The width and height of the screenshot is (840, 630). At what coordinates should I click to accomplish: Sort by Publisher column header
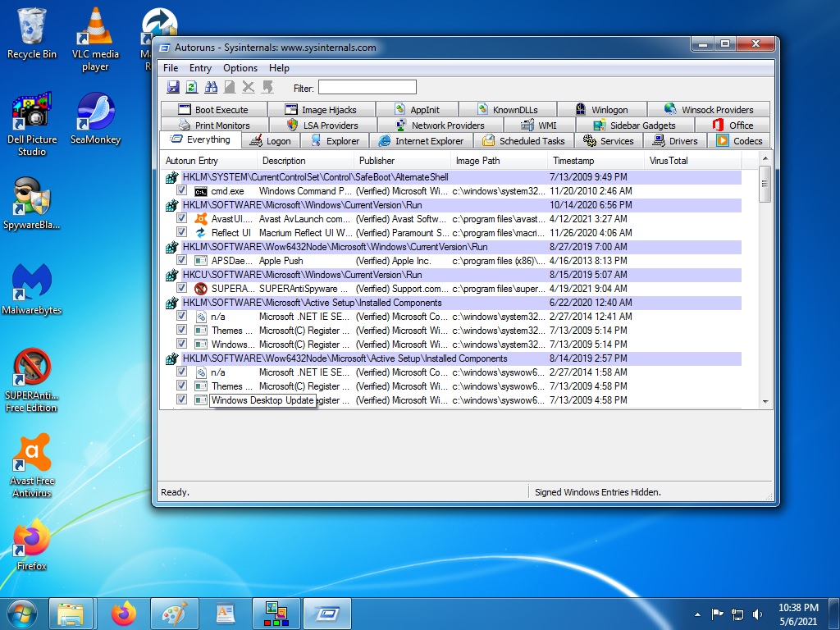click(402, 161)
